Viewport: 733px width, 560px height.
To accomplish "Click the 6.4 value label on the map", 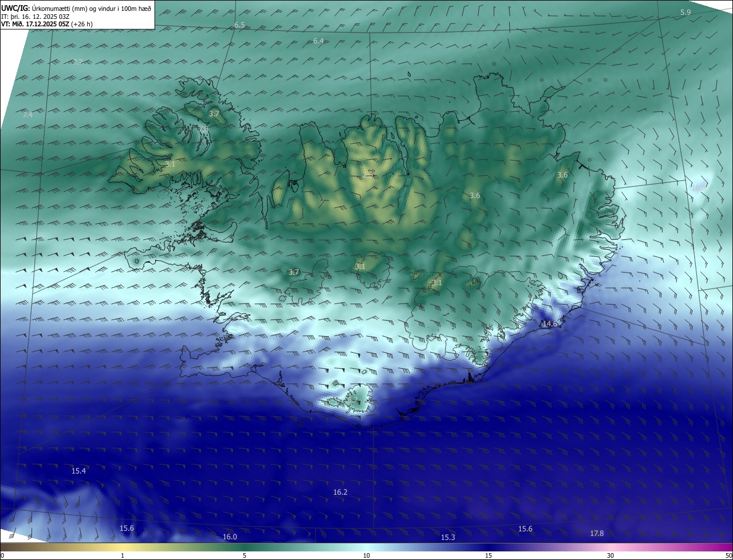I will tap(318, 41).
